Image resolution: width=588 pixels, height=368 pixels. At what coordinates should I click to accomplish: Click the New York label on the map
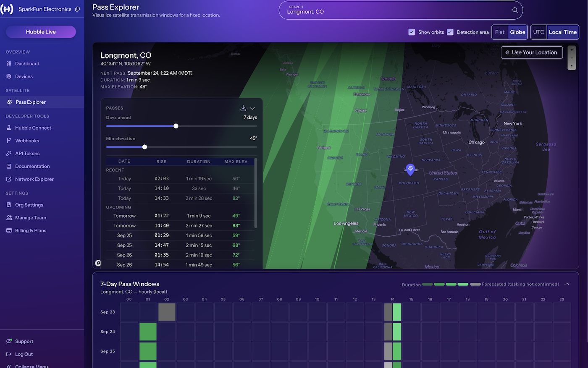513,124
